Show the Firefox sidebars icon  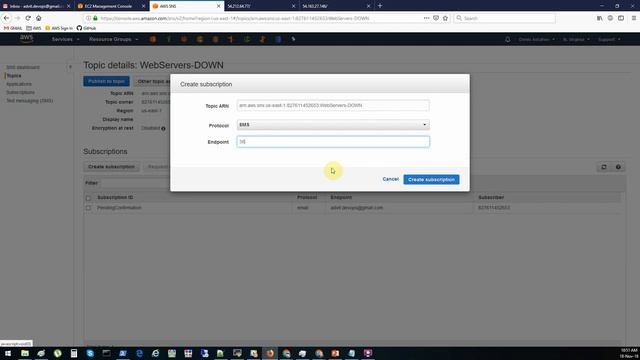point(621,18)
